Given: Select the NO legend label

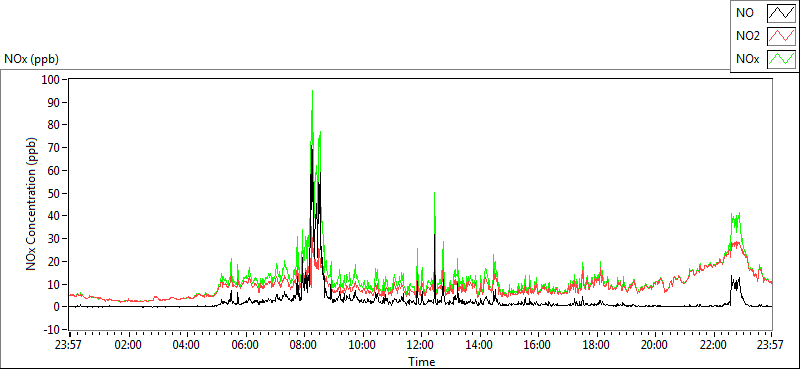Looking at the screenshot, I should [x=745, y=14].
